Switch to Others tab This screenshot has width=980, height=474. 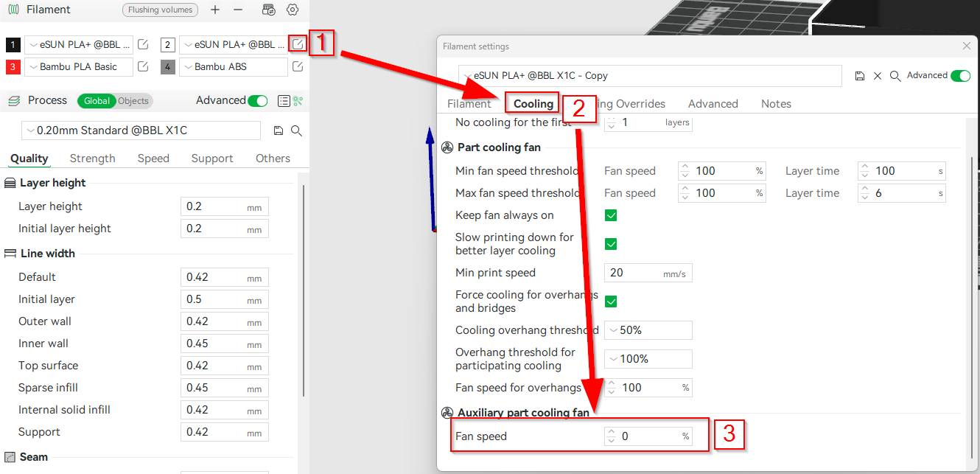coord(273,158)
